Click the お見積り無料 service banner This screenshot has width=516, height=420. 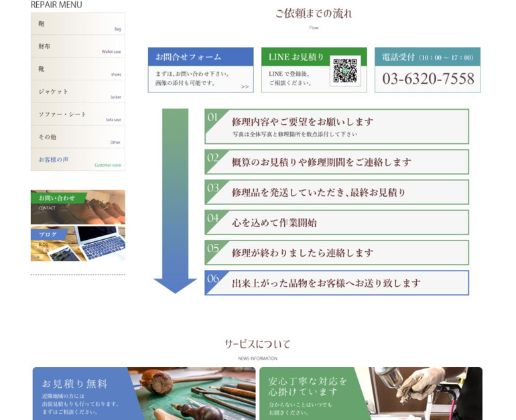144,393
